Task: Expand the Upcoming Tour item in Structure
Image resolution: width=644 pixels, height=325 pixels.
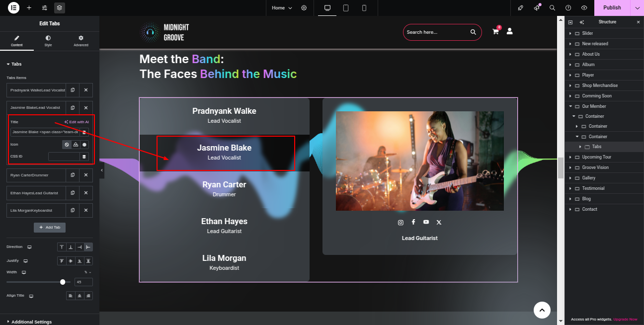Action: click(570, 157)
